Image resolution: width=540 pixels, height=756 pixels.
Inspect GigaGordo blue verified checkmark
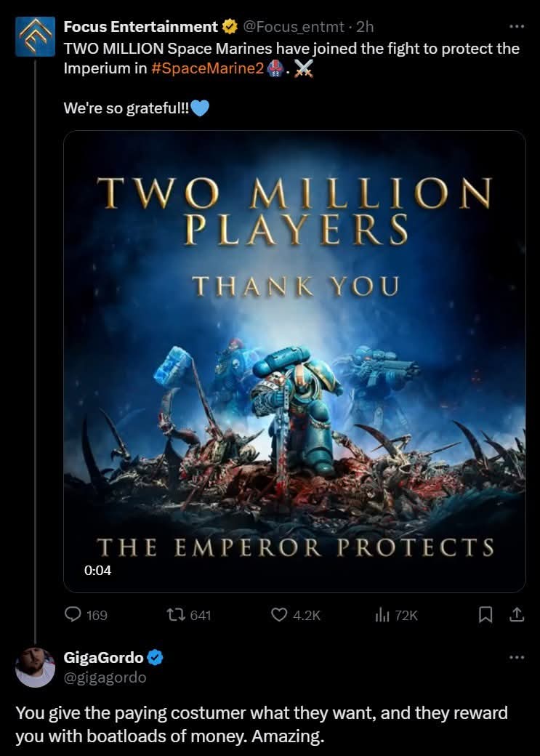[x=155, y=658]
